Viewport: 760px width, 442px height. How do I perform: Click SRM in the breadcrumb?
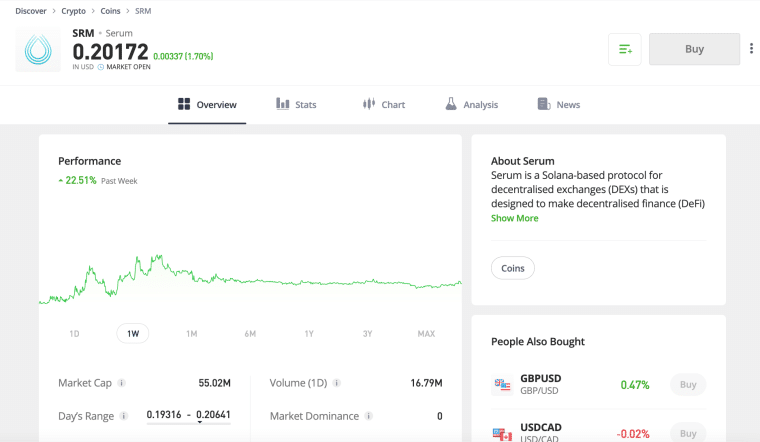[142, 11]
